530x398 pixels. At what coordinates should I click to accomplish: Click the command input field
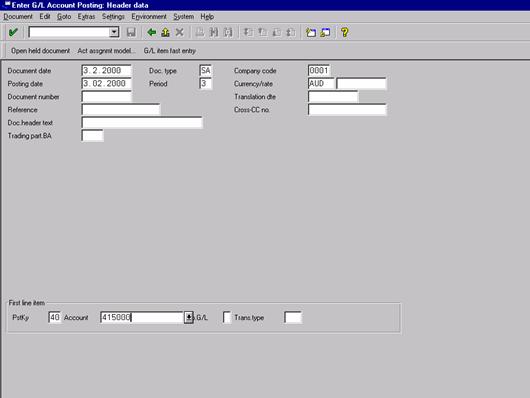(70, 32)
